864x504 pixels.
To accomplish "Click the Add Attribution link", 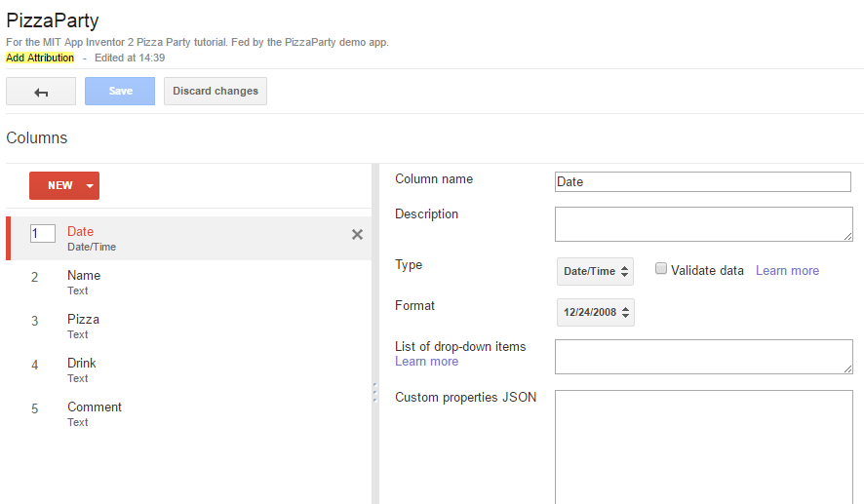I will coord(40,58).
